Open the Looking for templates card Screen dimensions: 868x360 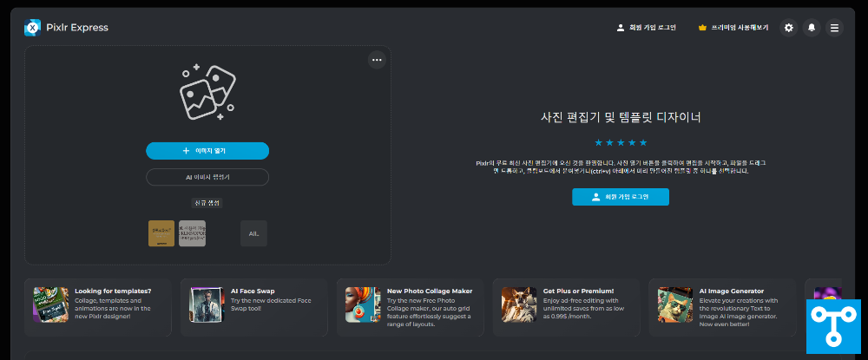98,307
